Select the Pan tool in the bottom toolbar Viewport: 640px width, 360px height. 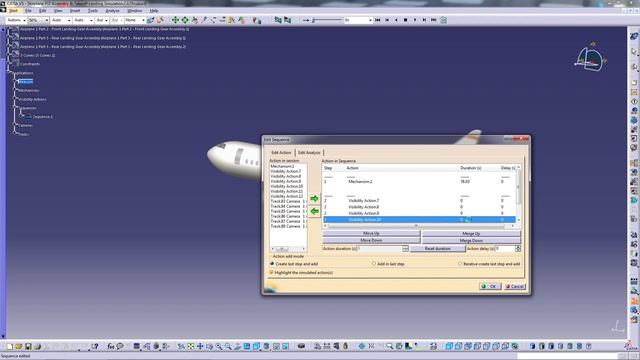pyautogui.click(x=200, y=346)
